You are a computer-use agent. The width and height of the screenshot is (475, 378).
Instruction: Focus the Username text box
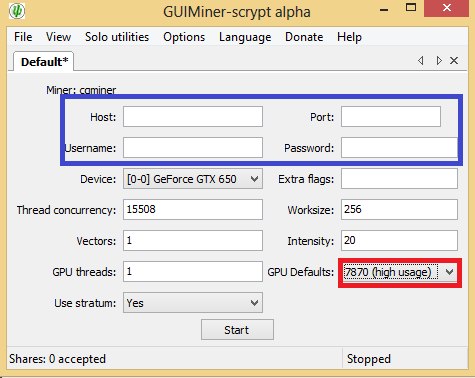click(193, 147)
